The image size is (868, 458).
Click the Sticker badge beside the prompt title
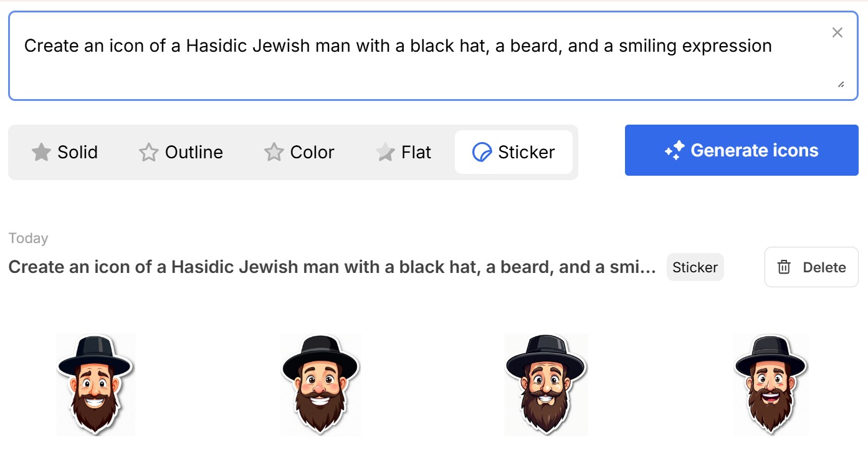[x=695, y=267]
